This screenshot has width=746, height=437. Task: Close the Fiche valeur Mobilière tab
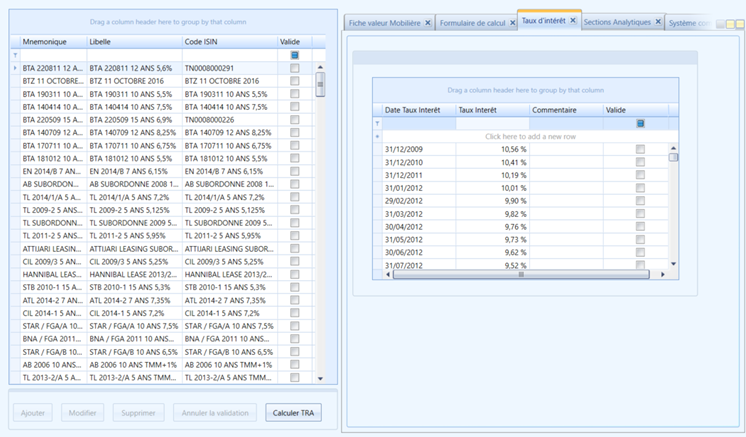click(428, 22)
